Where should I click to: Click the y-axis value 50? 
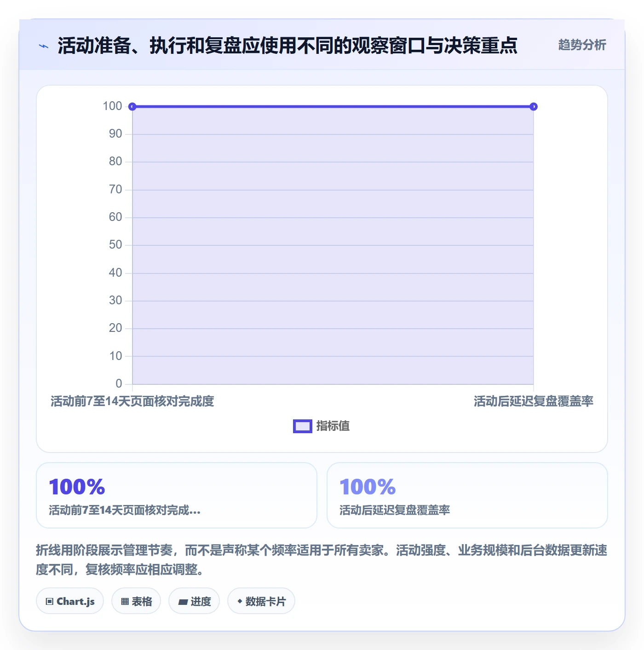(115, 245)
